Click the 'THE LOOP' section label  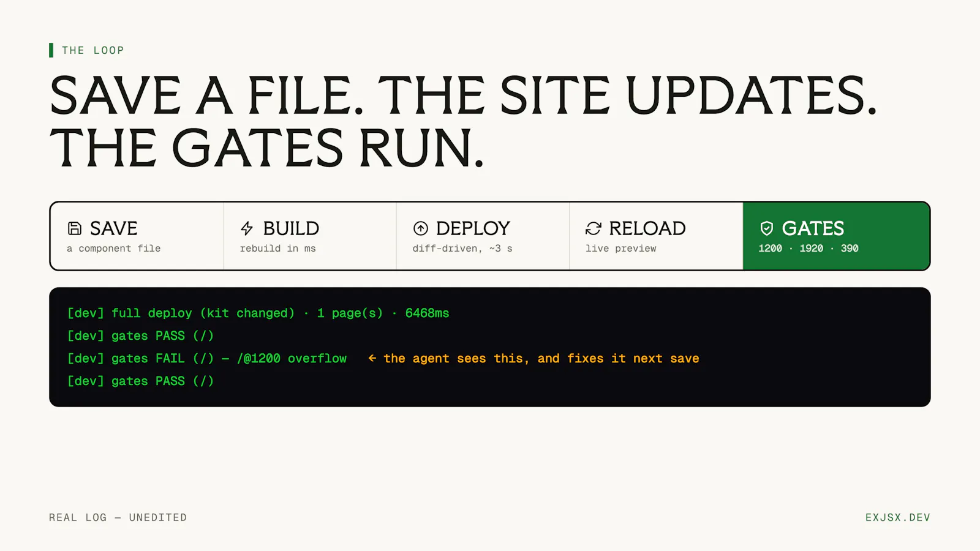click(92, 50)
